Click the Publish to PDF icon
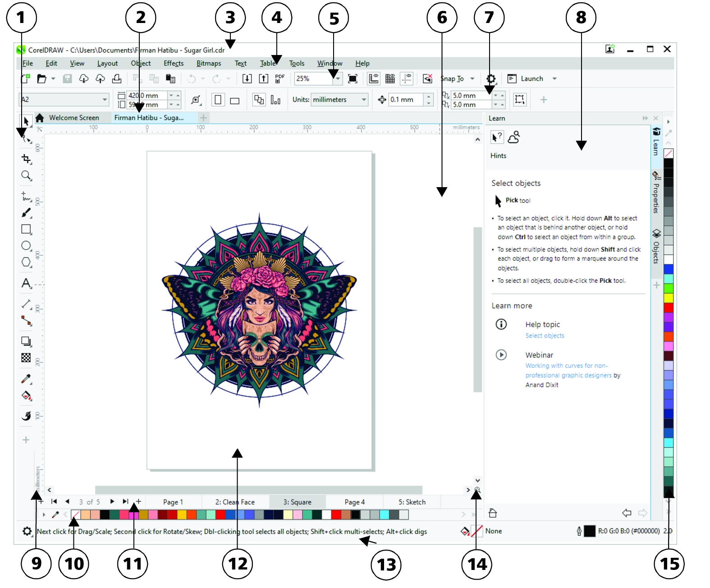The width and height of the screenshot is (710, 588). click(279, 78)
